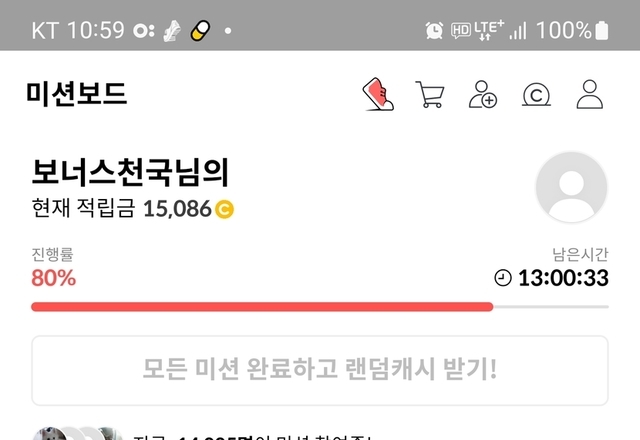This screenshot has width=640, height=440.
Task: Click 모든 미션 완료하고 랜덤캐시 받기 button
Action: (320, 370)
